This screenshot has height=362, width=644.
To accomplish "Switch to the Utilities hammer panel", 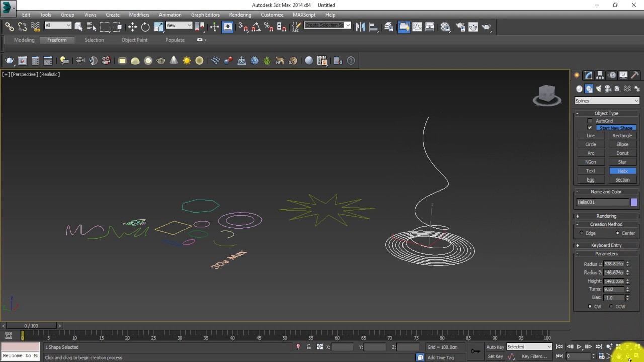I will coord(635,75).
